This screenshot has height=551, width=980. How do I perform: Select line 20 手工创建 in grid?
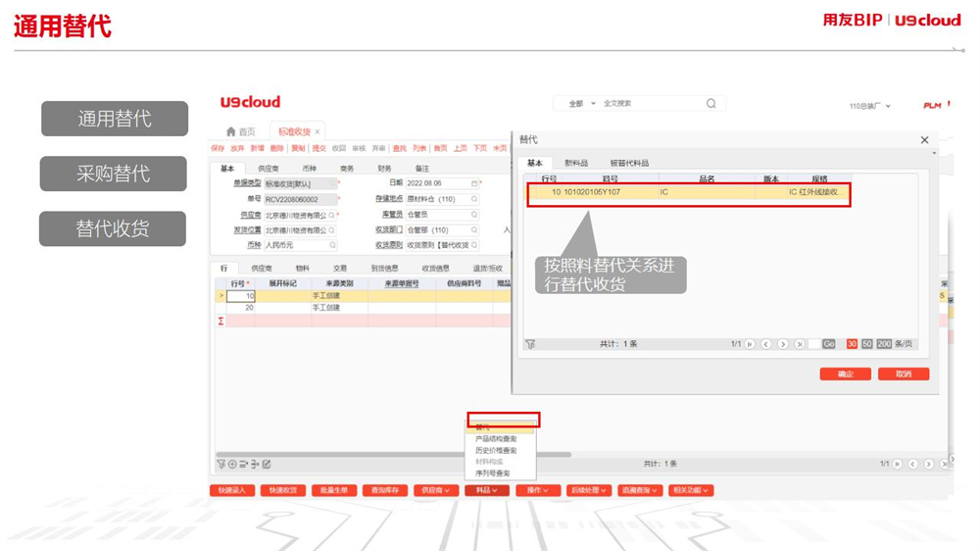point(363,308)
